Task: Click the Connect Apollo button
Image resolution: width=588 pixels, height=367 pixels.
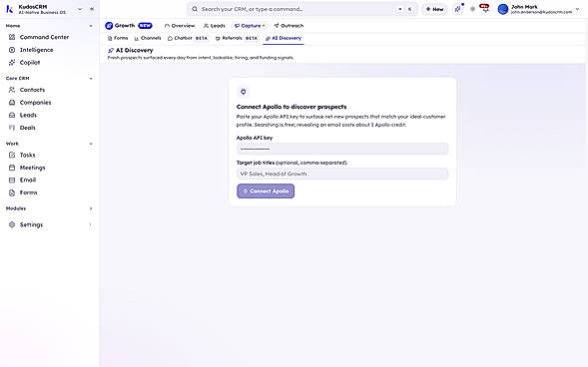Action: [266, 191]
